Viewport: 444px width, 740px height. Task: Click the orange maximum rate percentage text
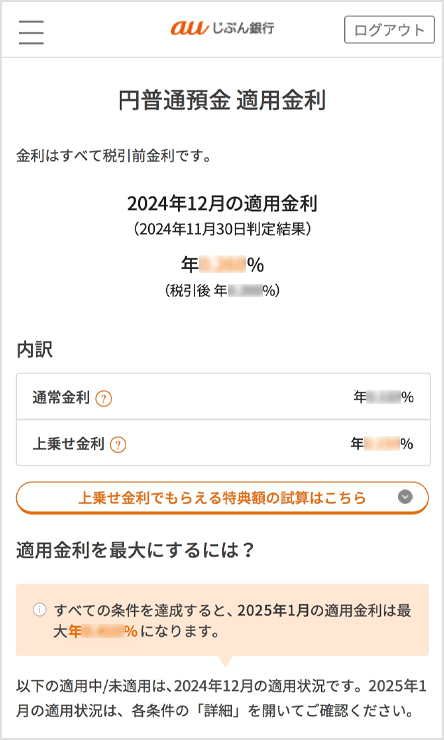[102, 631]
